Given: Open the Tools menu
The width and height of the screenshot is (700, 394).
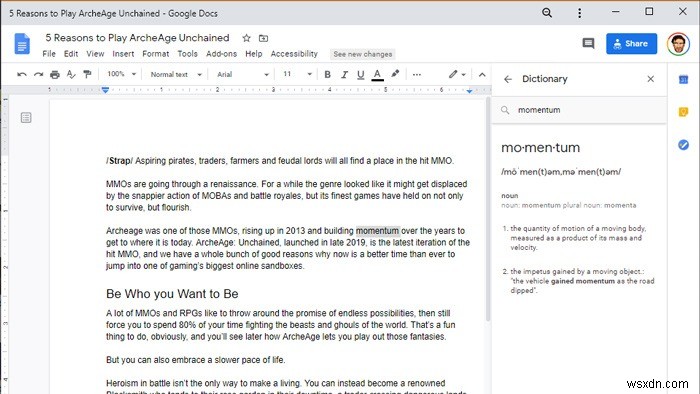Looking at the screenshot, I should tap(187, 54).
